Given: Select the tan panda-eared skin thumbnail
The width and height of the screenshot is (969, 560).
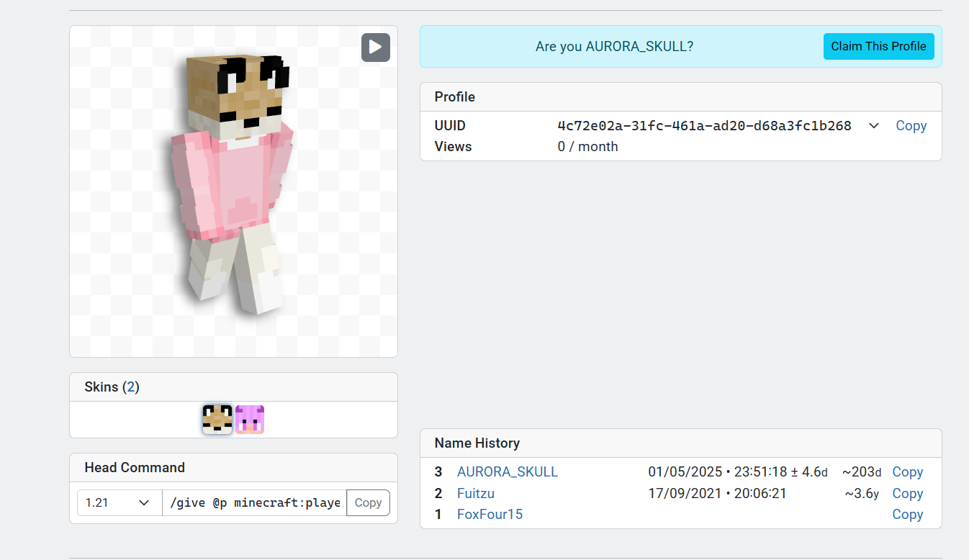Looking at the screenshot, I should click(x=217, y=420).
